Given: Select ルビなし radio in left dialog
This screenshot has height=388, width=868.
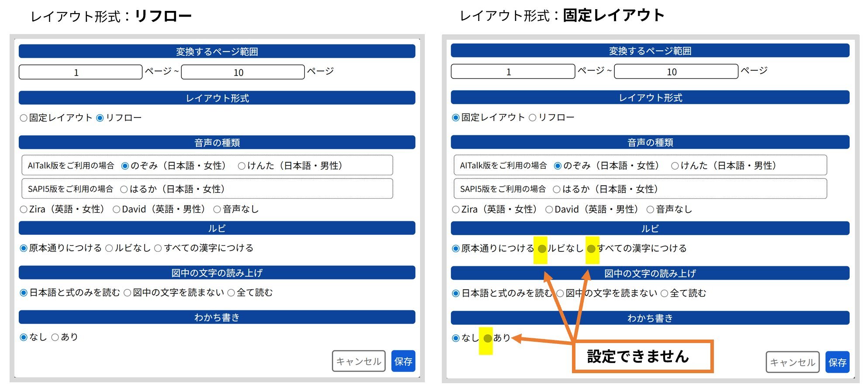Looking at the screenshot, I should 109,249.
